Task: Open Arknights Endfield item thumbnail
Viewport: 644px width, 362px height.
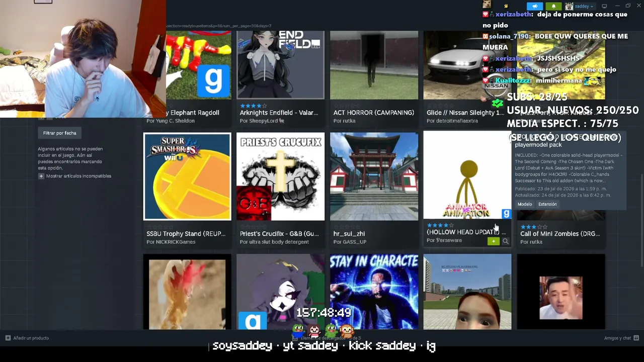Action: pyautogui.click(x=281, y=65)
